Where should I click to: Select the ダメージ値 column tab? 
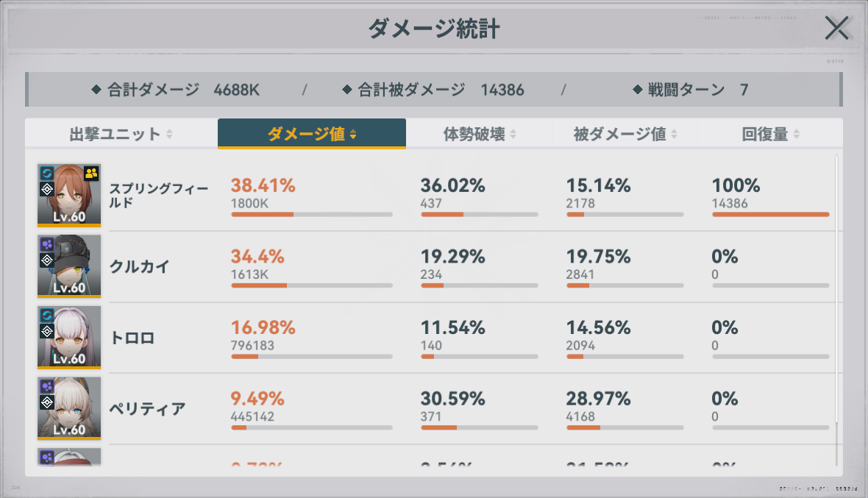pos(311,134)
